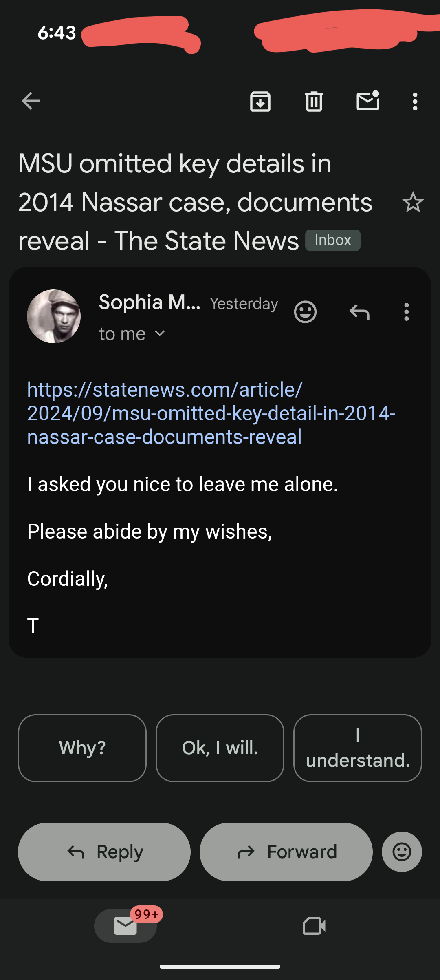Choose the 'Why?' smart reply
This screenshot has height=980, width=440.
[x=82, y=748]
